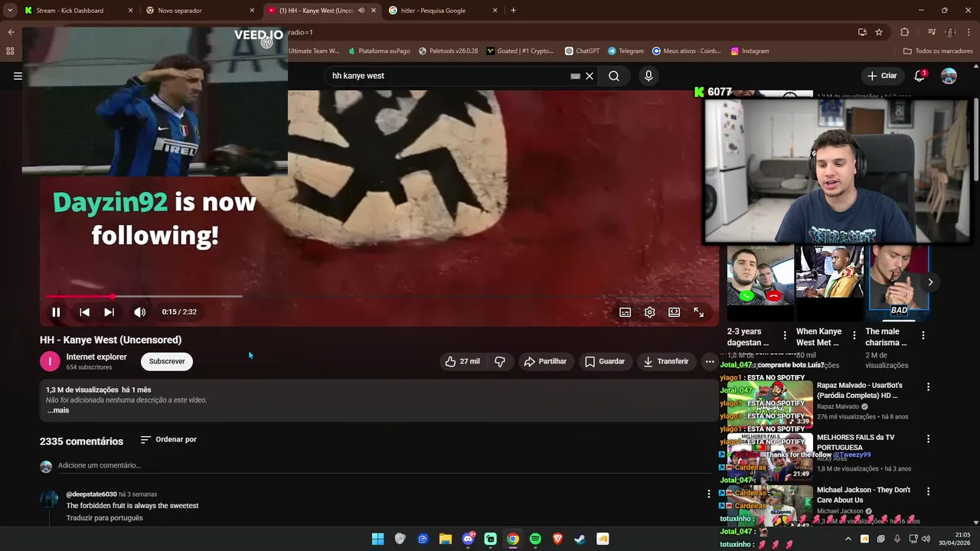
Task: Open the YouTube hamburger guide menu
Action: pos(18,76)
